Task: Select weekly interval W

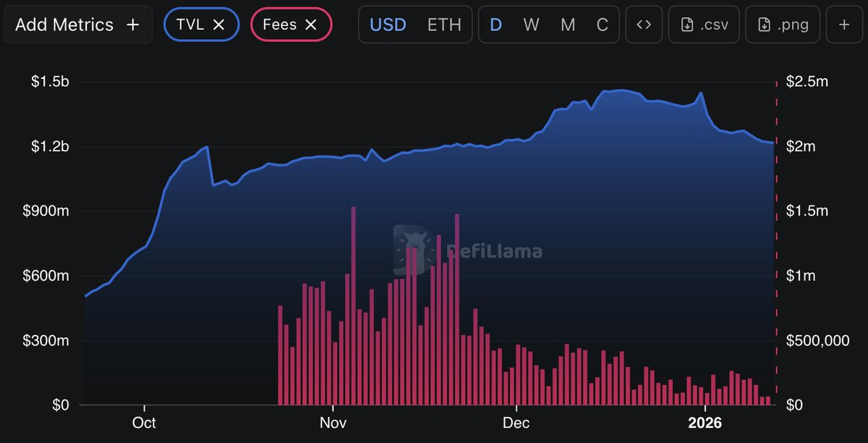Action: (x=531, y=25)
